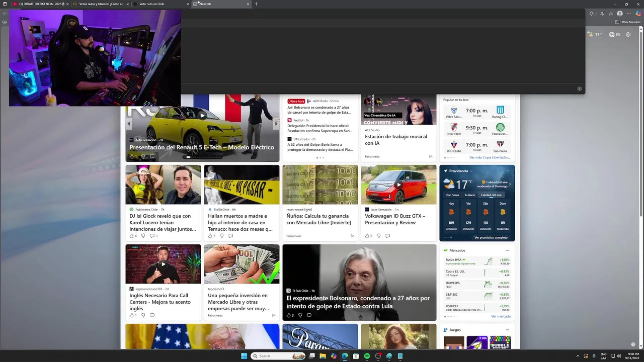644x362 pixels.
Task: Open Estación de trabajo musical con IA ad
Action: point(396,140)
